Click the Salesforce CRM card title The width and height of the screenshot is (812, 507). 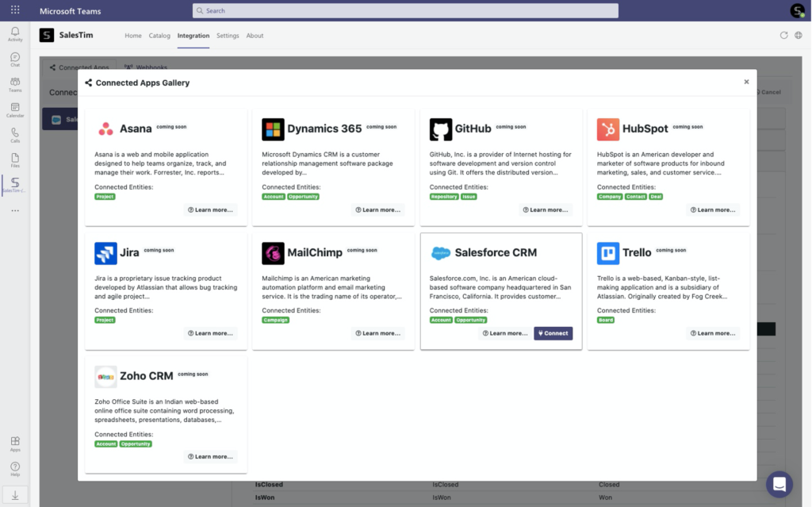(496, 252)
